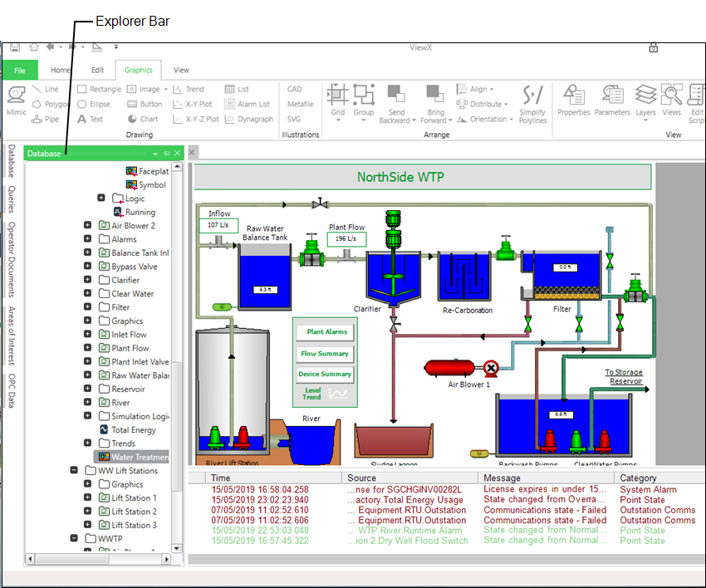Click the Parameters icon
The image size is (706, 588).
pos(611,100)
